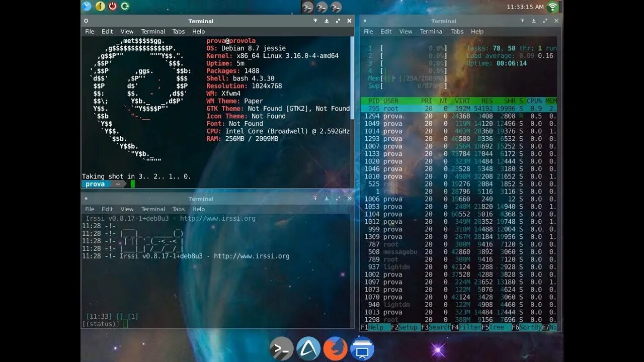The width and height of the screenshot is (644, 362).
Task: Click F4 Filter in htop footer
Action: point(466,327)
